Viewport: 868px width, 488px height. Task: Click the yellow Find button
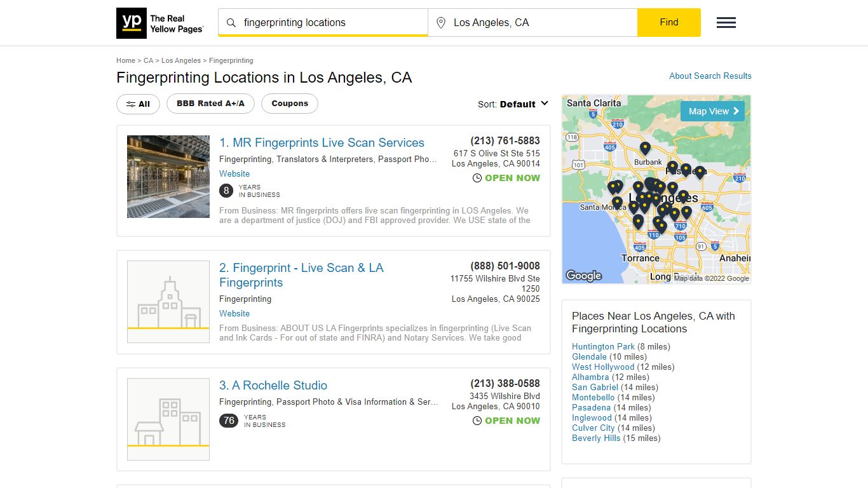tap(669, 23)
